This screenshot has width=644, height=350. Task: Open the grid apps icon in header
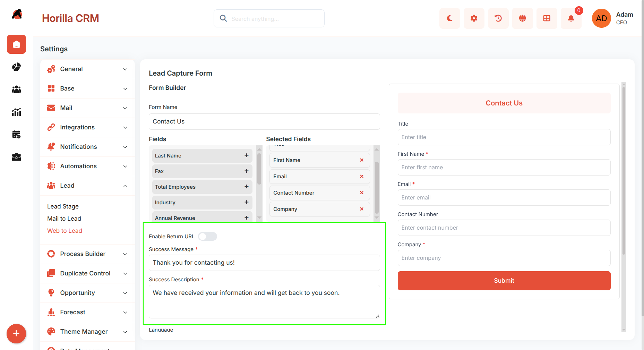547,18
